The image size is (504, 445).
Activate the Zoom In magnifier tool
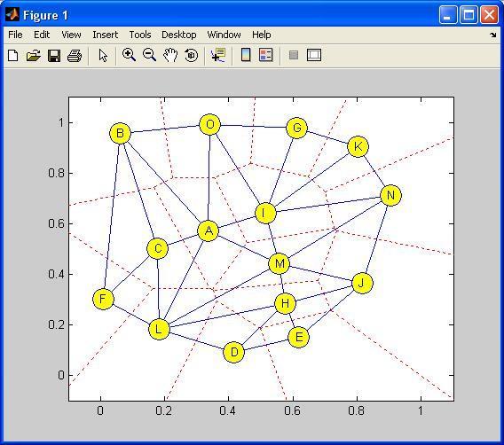coord(129,55)
